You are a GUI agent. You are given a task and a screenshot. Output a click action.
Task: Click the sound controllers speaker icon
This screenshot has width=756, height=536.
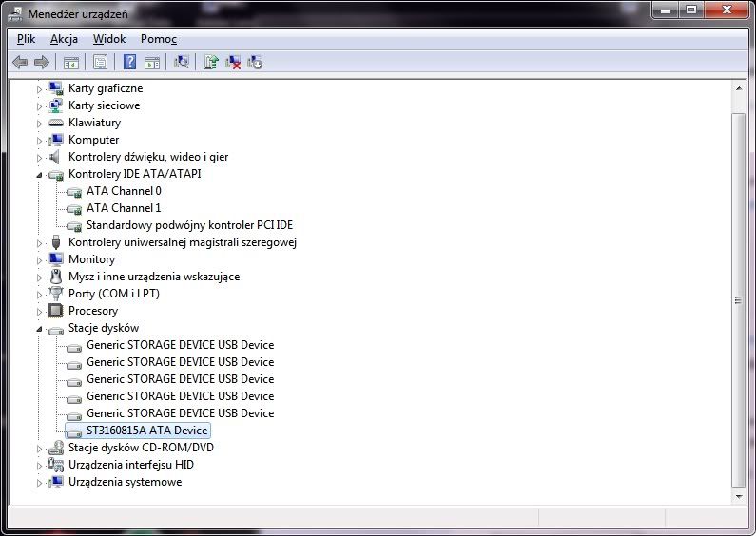tap(55, 157)
